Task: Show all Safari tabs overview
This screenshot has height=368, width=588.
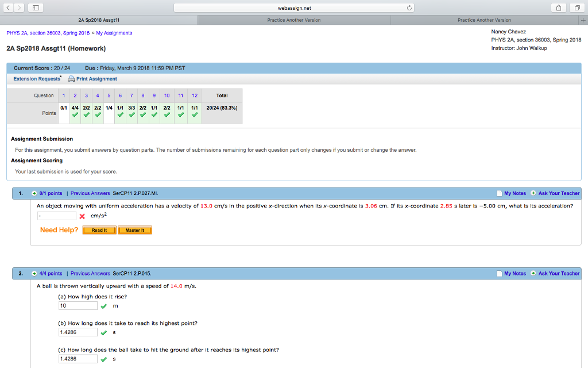Action: [x=577, y=7]
